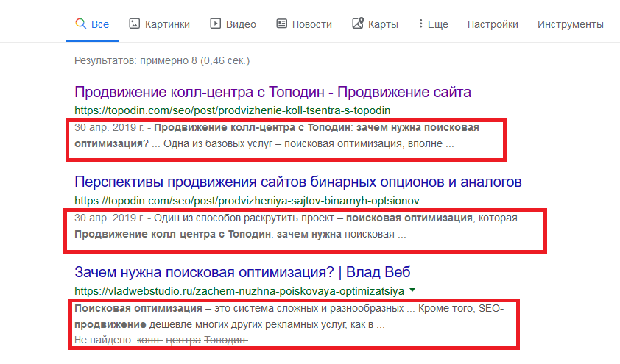Screen dimensions: 620x364
Task: Click the vladwebstudio.ru green URL
Action: (x=239, y=291)
